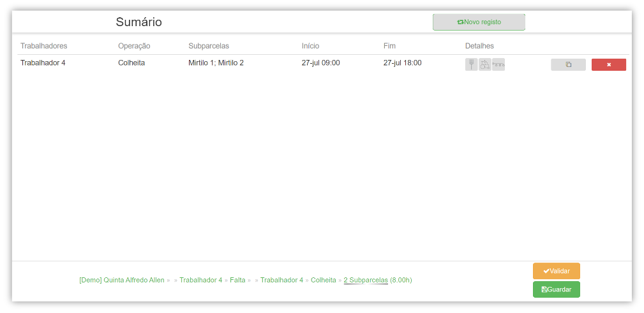Click the orange Validar button

557,271
